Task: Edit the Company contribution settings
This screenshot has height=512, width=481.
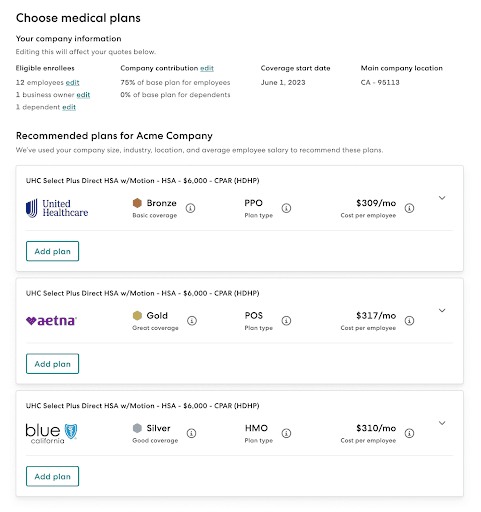Action: coord(207,68)
